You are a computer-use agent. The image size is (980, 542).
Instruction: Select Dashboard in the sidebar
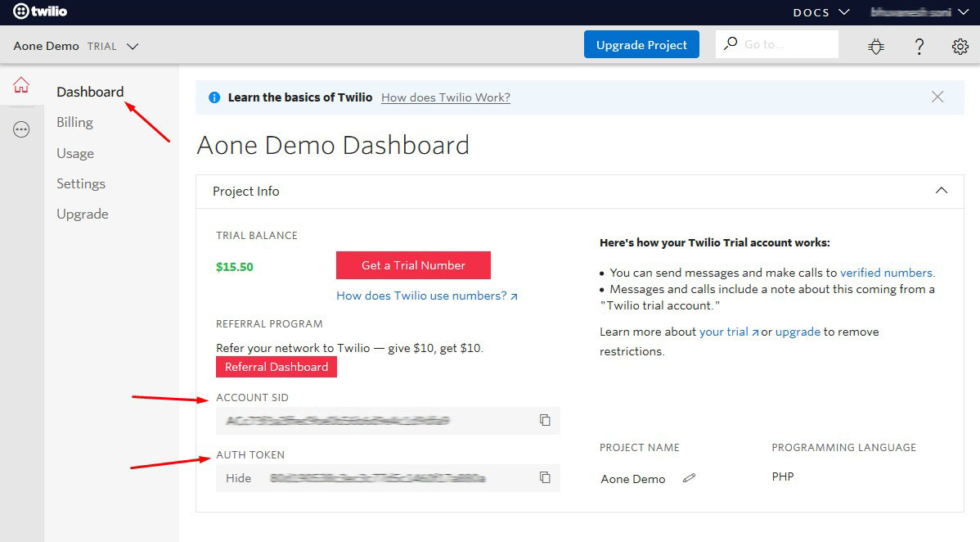tap(90, 92)
